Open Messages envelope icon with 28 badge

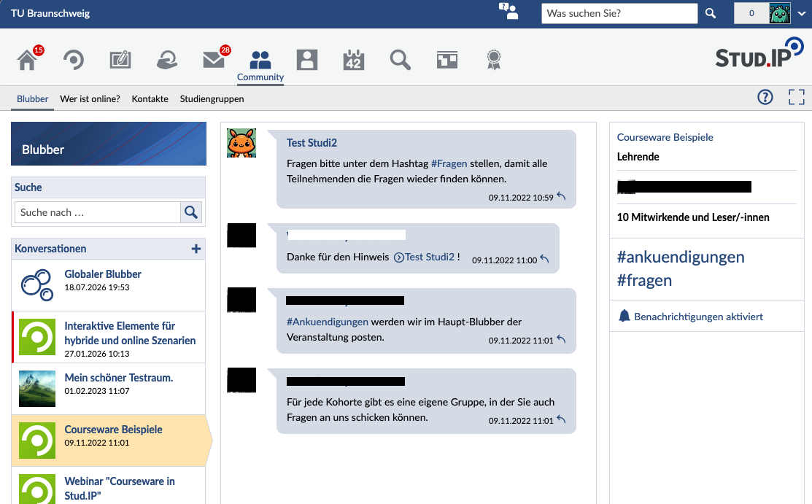click(214, 60)
